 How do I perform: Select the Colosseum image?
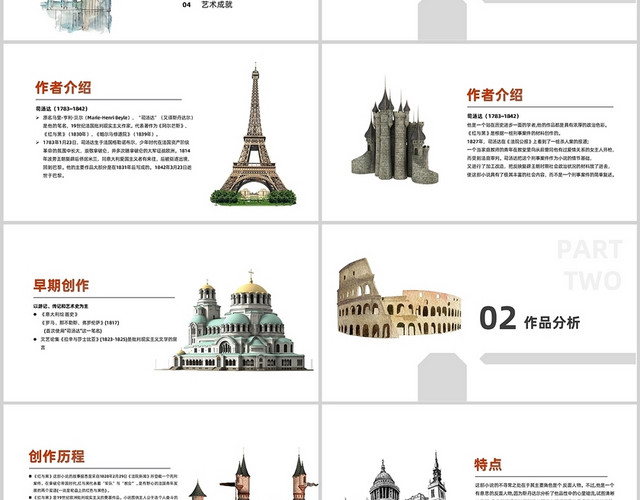399,298
